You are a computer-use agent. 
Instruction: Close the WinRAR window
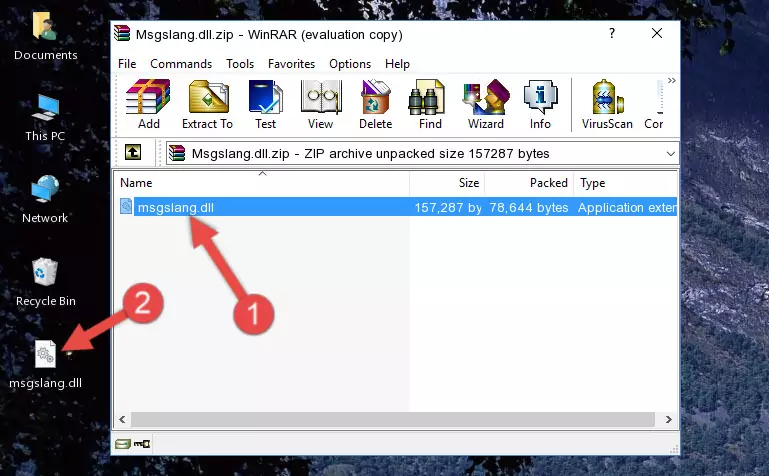coord(657,33)
